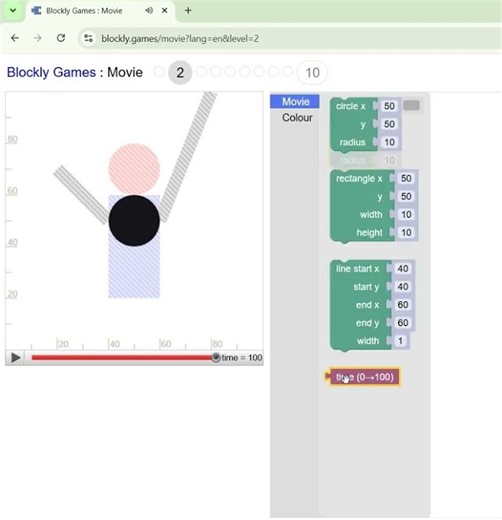Edit rectangle y value 50
The width and height of the screenshot is (502, 520).
point(406,196)
